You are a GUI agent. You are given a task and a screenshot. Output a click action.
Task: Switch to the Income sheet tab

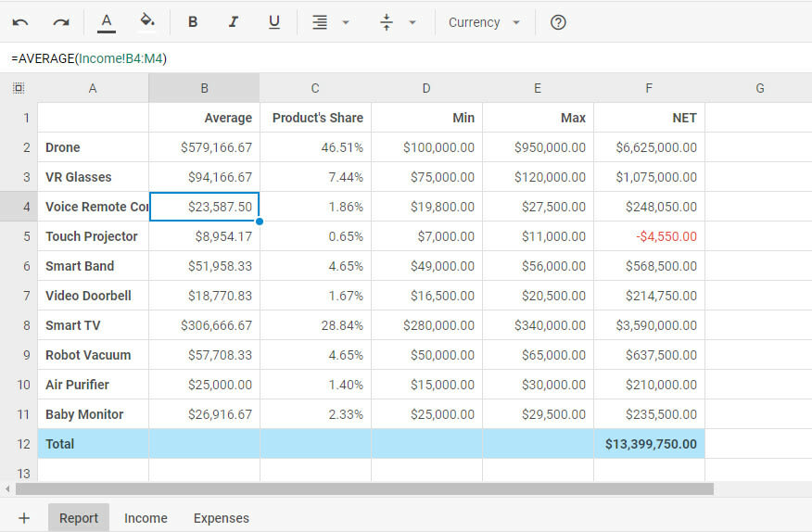(x=146, y=518)
